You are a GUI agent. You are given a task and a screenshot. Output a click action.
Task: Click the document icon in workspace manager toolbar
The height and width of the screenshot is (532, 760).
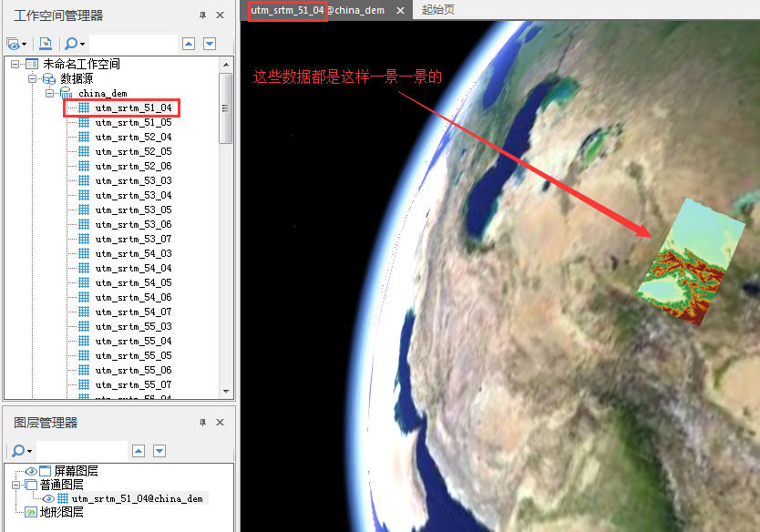46,44
